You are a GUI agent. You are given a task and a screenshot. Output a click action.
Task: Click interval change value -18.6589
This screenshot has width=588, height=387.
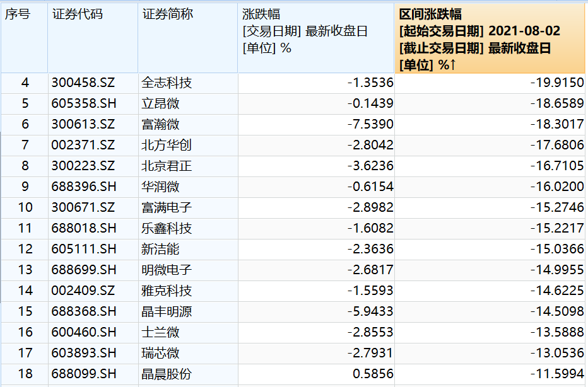(557, 103)
